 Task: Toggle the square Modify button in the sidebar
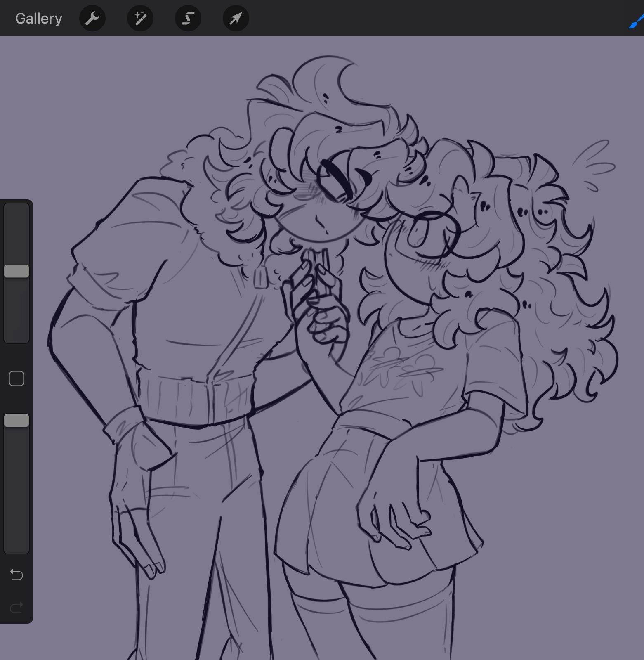pos(17,378)
